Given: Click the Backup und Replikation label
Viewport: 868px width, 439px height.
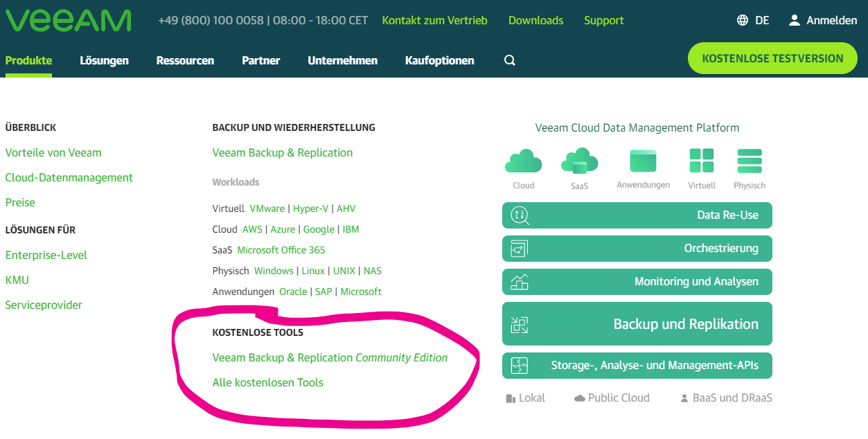Looking at the screenshot, I should [x=686, y=324].
